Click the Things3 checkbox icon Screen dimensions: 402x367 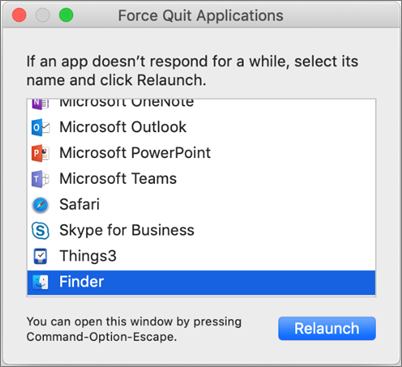tap(40, 256)
